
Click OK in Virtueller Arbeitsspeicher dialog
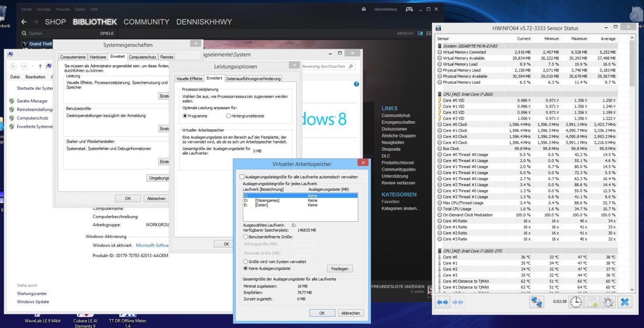click(x=322, y=313)
